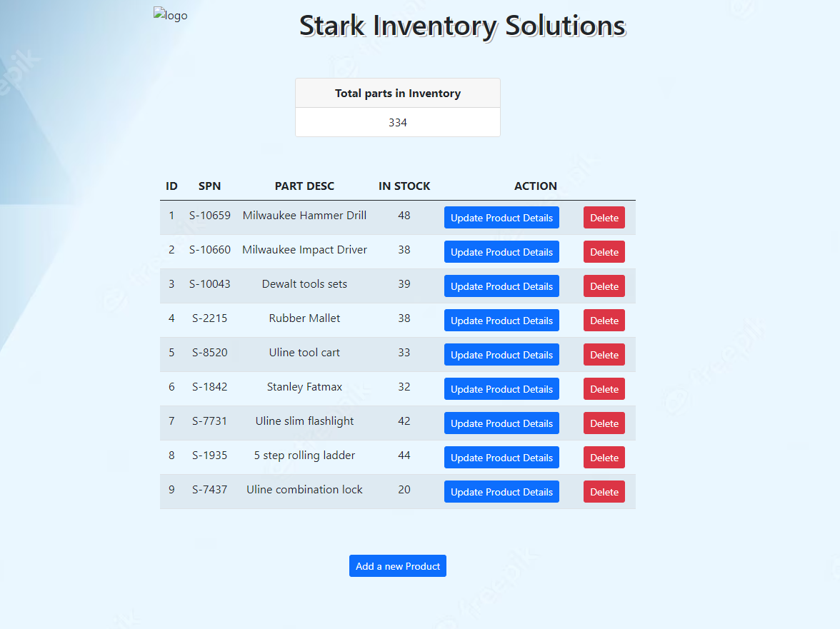Select the Stark Inventory Solutions heading

[462, 26]
